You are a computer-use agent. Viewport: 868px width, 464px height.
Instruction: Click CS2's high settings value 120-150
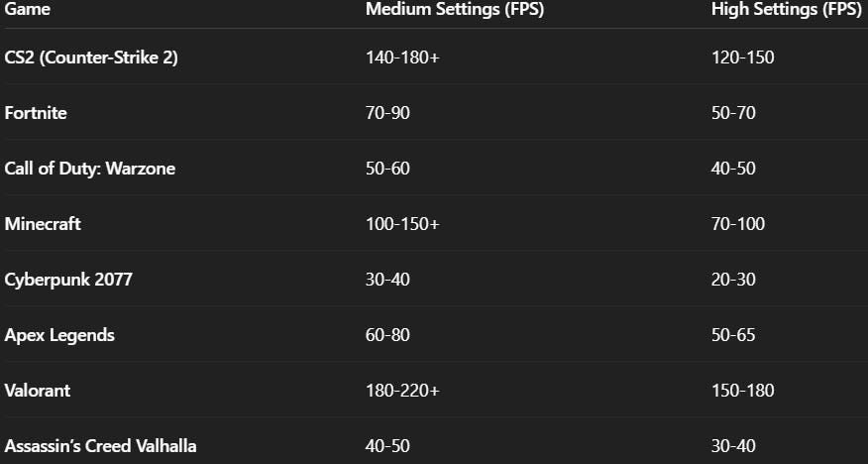tap(742, 58)
